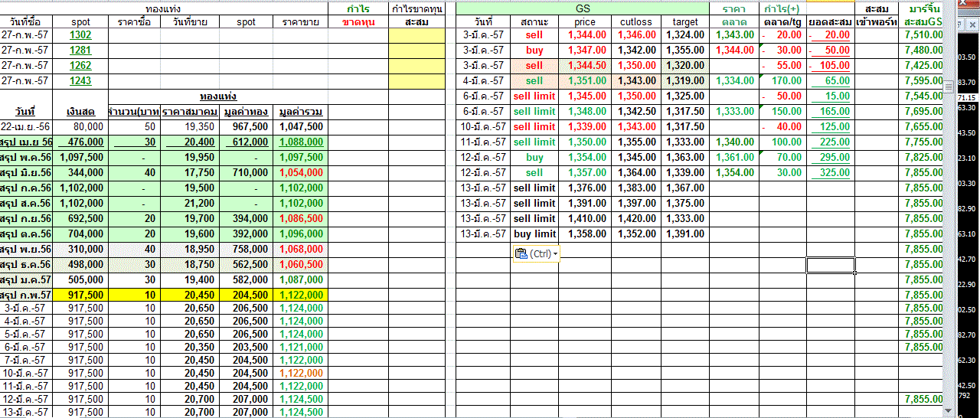
Task: Select target cell 1,324.00
Action: (x=685, y=35)
